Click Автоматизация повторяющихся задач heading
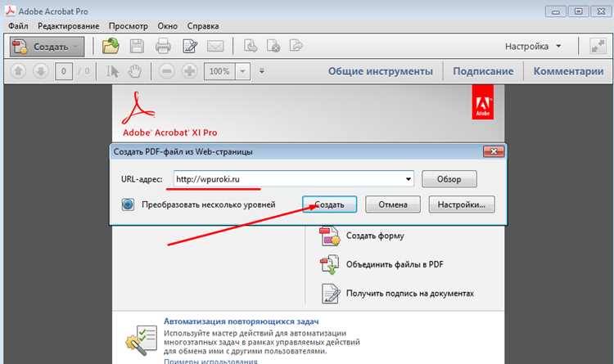The width and height of the screenshot is (614, 364). point(242,321)
